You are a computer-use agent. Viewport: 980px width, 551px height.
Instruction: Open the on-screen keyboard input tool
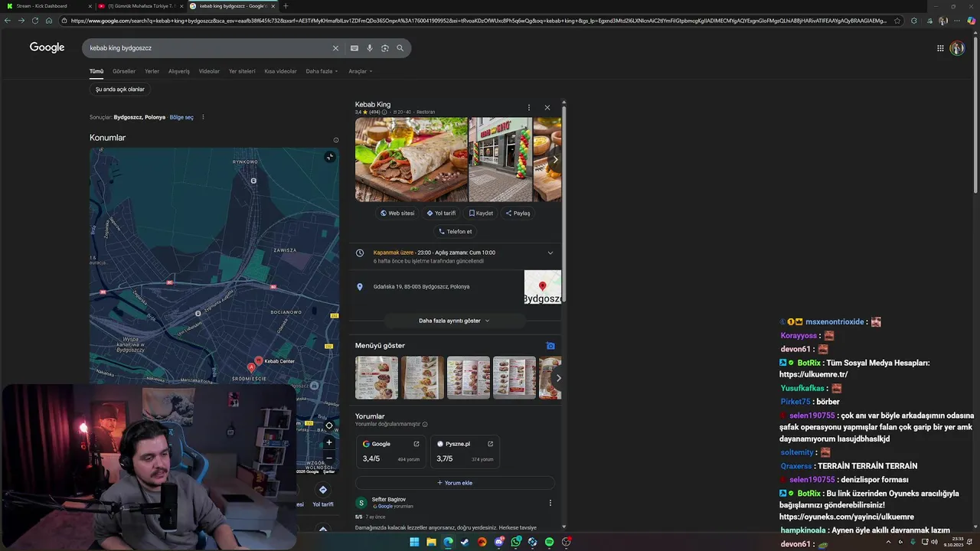354,48
